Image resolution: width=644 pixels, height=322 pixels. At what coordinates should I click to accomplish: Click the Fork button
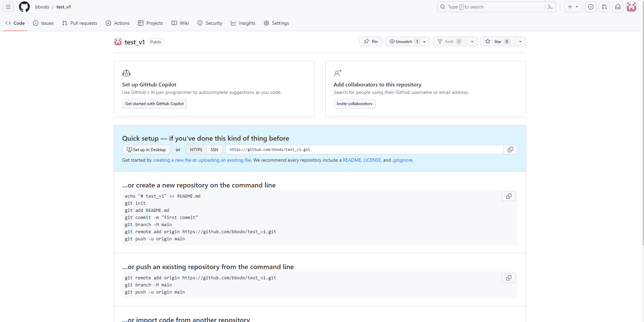[450, 41]
